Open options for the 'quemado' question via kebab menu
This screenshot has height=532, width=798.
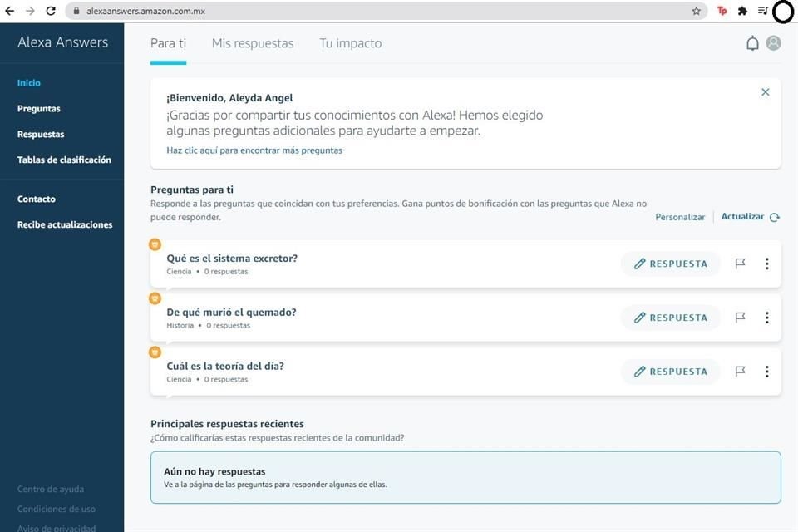pos(766,318)
